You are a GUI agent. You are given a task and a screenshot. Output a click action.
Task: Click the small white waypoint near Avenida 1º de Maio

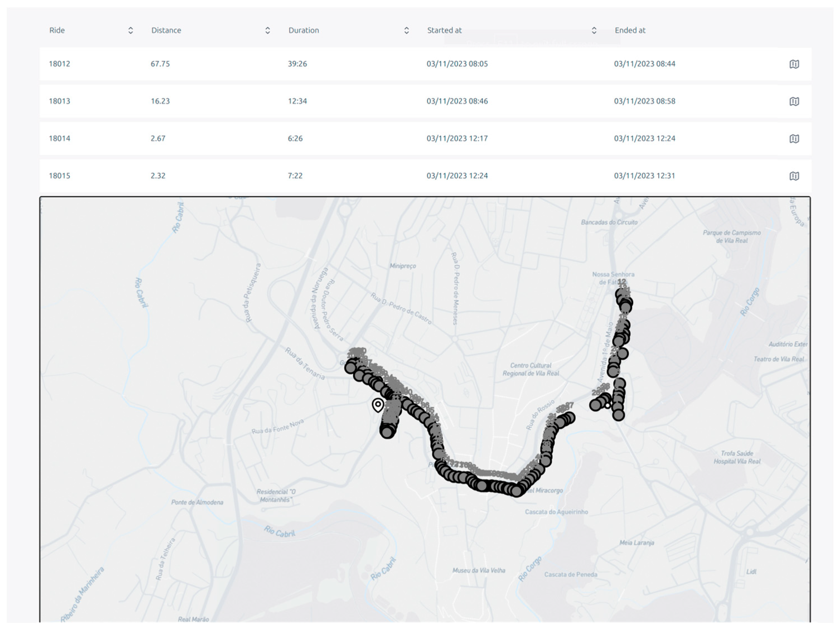click(x=607, y=406)
